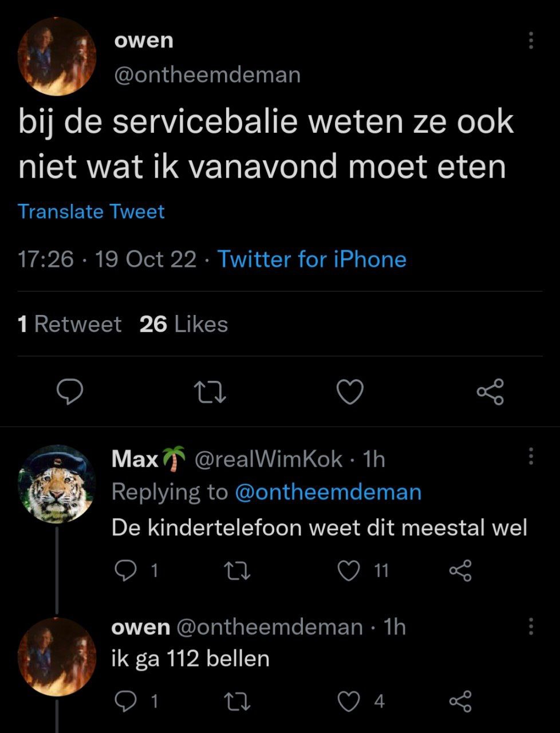The image size is (560, 733).
Task: Open more options for main tweet
Action: coord(531,40)
